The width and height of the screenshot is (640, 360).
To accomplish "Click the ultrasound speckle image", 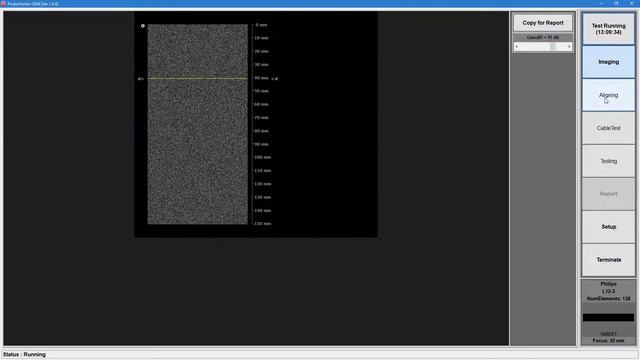I will tap(198, 124).
